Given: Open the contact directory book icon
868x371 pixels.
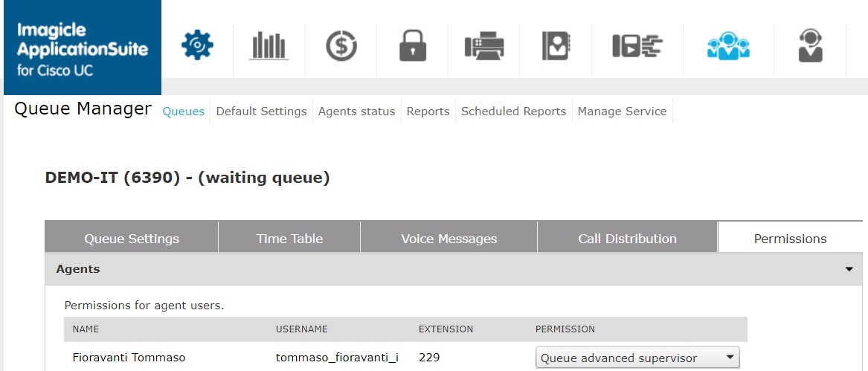Looking at the screenshot, I should (x=556, y=46).
